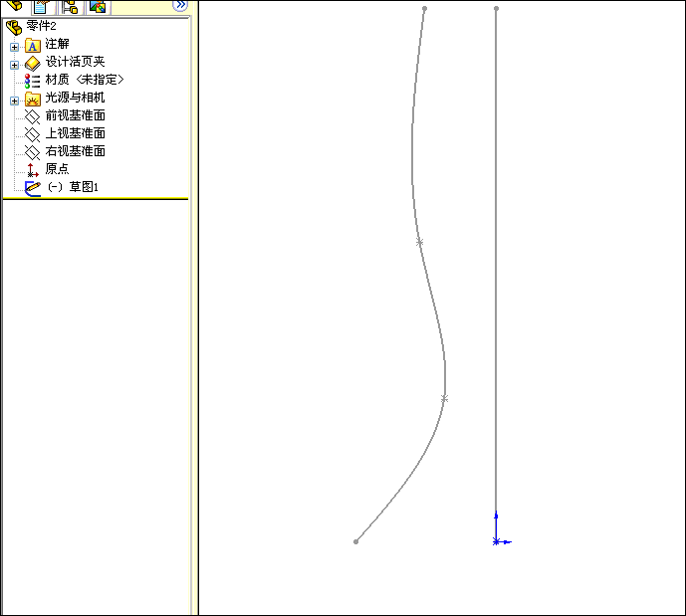Image resolution: width=686 pixels, height=616 pixels.
Task: Switch to the FeatureManager design tree tab
Action: point(15,6)
